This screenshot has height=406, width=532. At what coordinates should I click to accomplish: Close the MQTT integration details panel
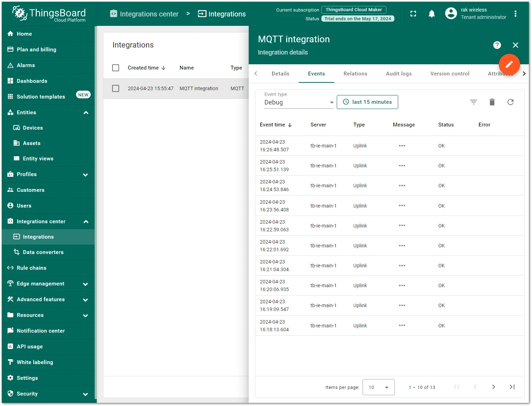[516, 45]
